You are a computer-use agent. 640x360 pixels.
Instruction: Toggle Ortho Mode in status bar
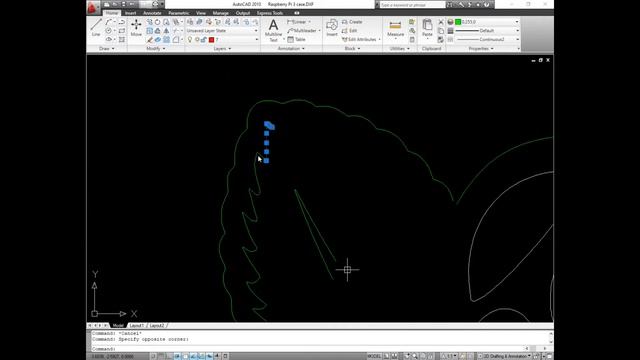[x=169, y=356]
